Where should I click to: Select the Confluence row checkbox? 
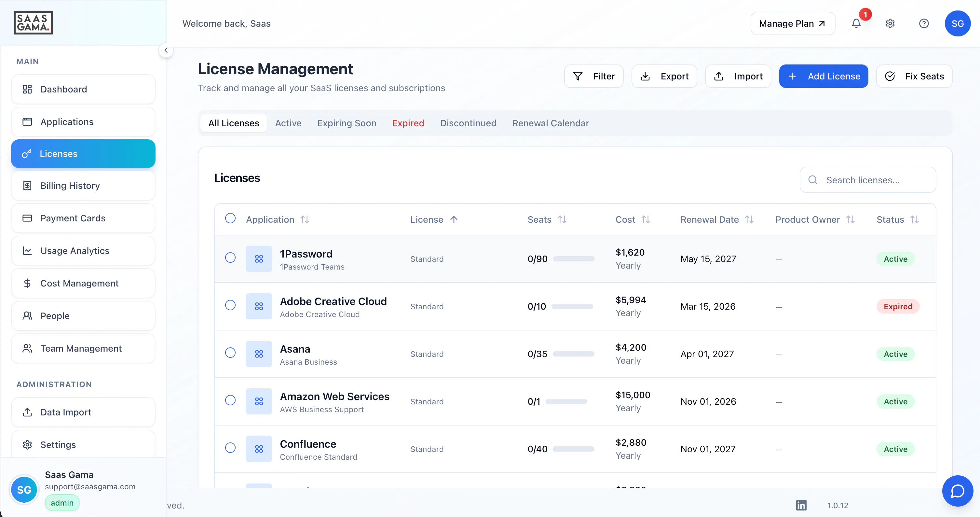click(230, 447)
